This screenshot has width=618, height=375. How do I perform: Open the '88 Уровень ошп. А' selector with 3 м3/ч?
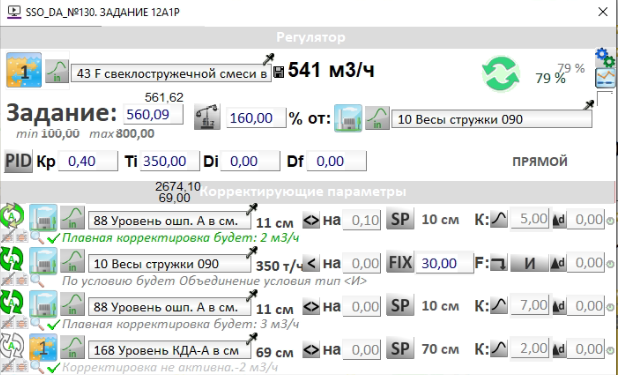coord(169,307)
